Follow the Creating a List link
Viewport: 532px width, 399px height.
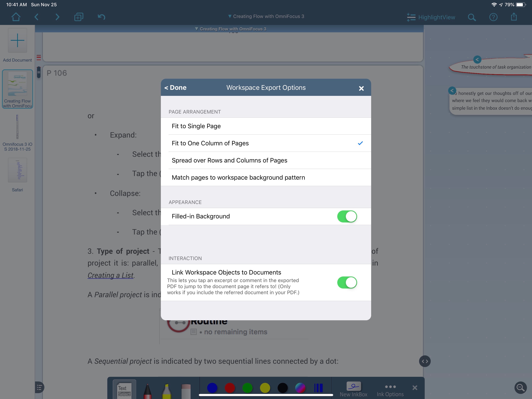point(110,275)
